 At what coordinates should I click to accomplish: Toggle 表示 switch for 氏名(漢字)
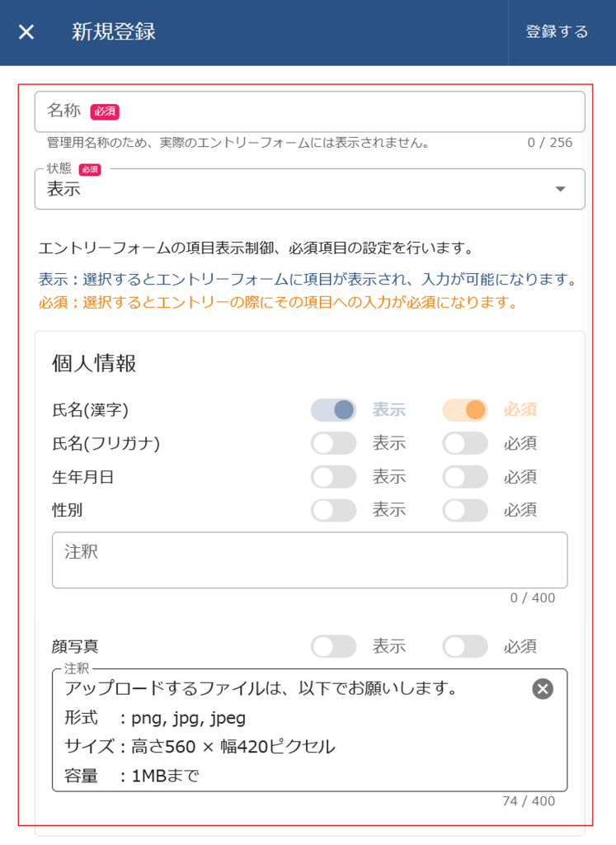coord(334,410)
